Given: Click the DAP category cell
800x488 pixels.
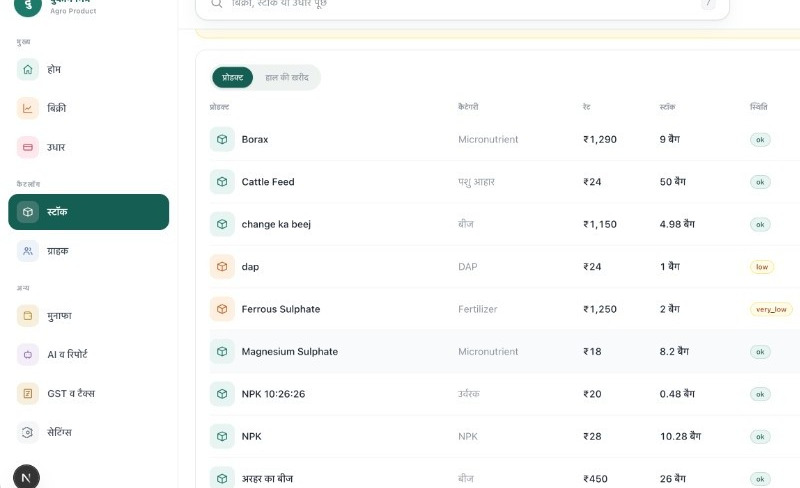Looking at the screenshot, I should (x=467, y=266).
